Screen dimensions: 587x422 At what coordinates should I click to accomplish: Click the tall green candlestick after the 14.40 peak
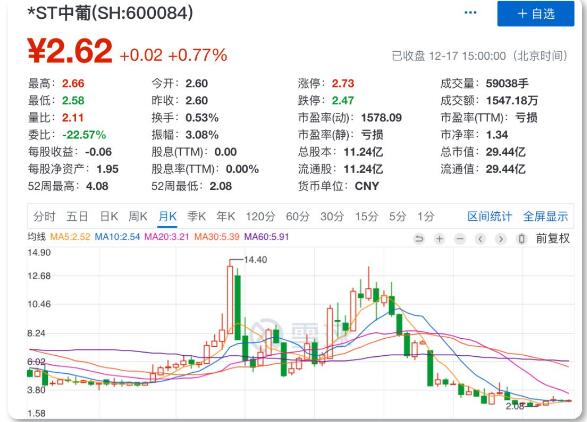237,307
